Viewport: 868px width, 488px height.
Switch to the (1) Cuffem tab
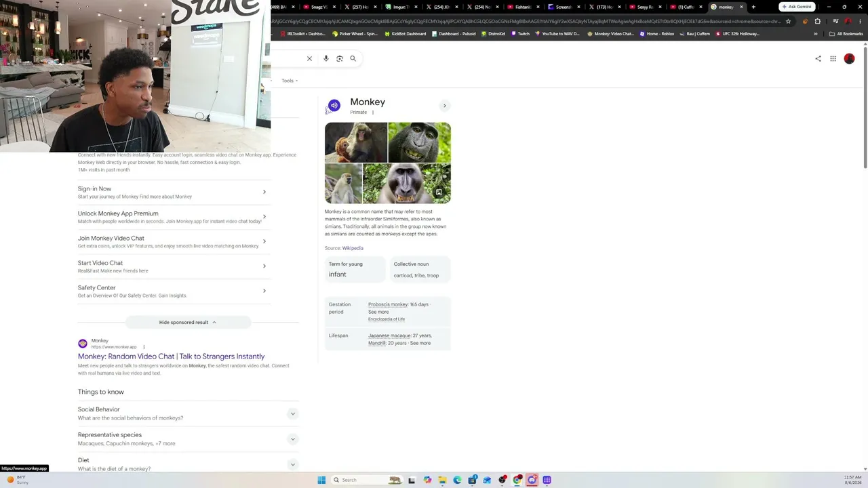pyautogui.click(x=686, y=7)
